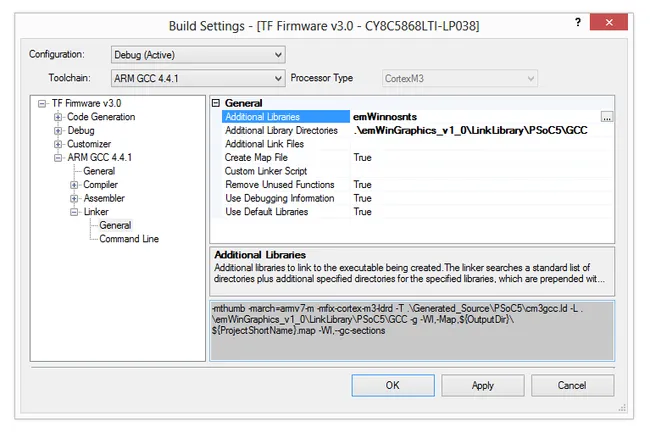Expand the Customizer tree node

click(x=58, y=144)
